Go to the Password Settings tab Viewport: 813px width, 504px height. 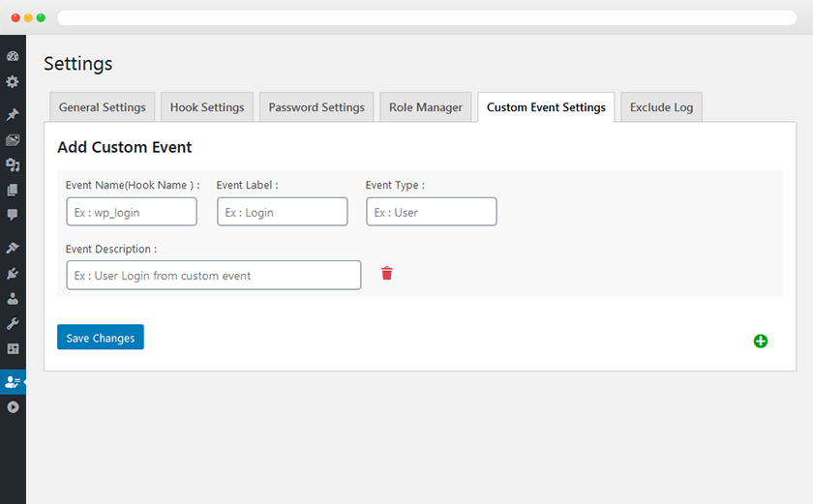click(316, 107)
